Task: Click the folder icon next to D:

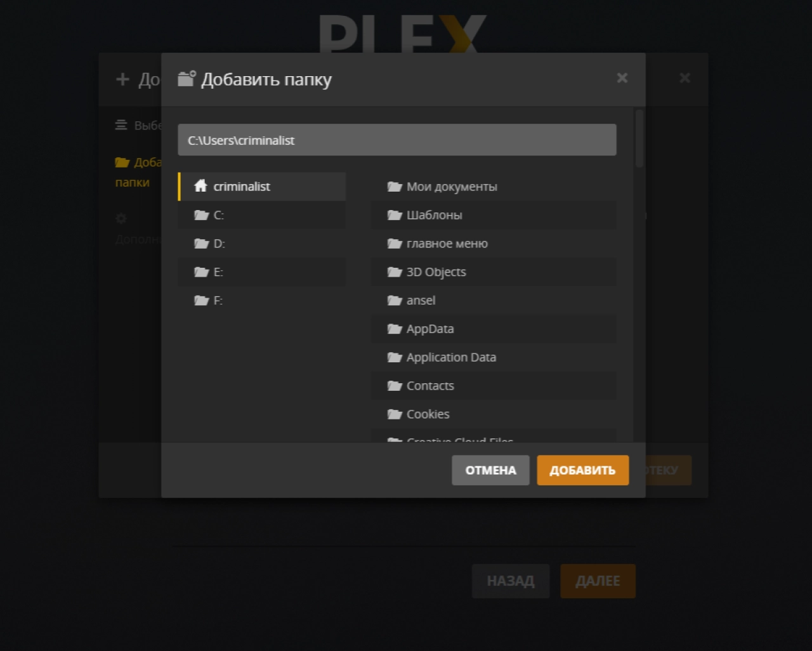Action: click(x=202, y=244)
